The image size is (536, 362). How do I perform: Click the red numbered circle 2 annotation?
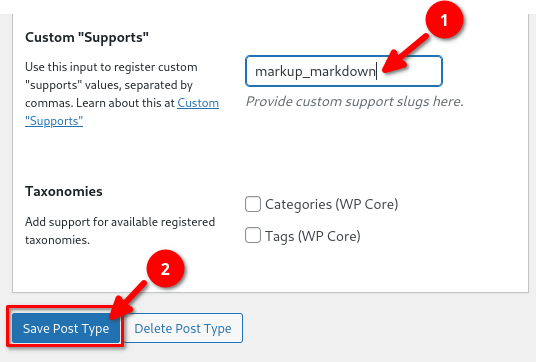165,269
